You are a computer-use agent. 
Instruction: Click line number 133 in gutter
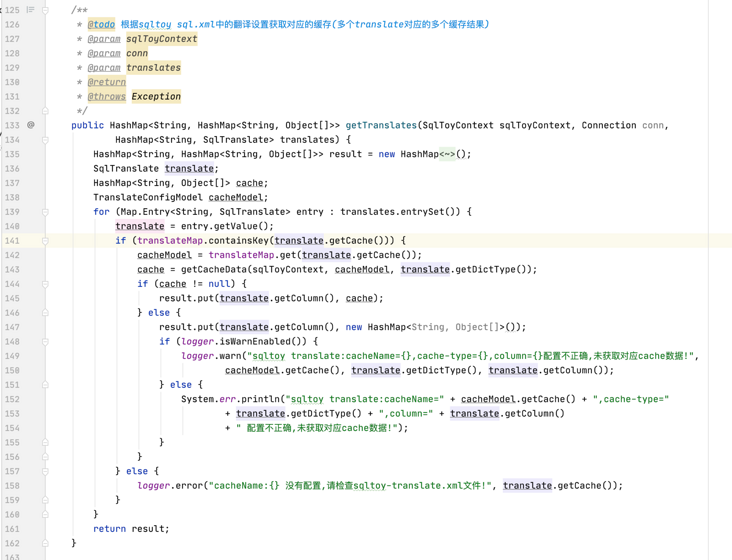(x=12, y=125)
